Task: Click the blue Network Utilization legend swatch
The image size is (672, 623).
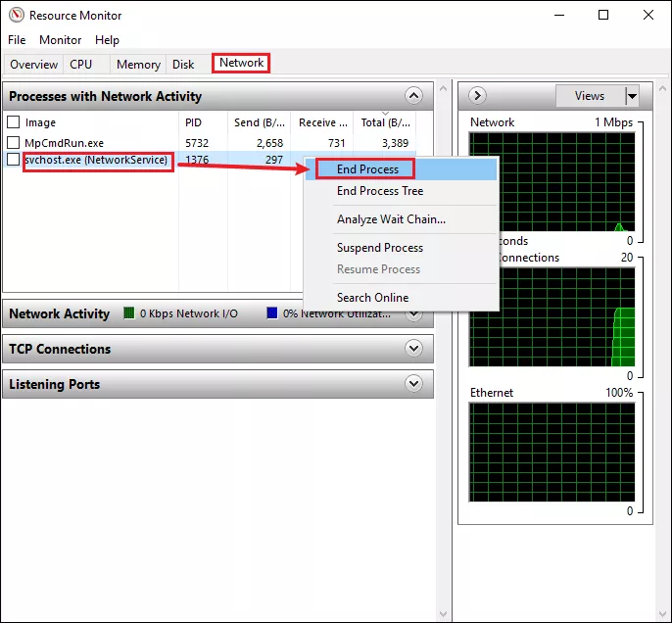Action: click(271, 312)
